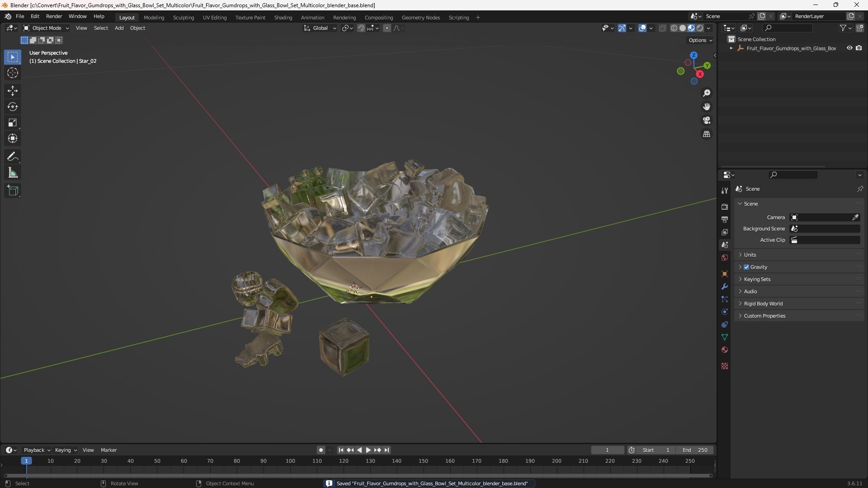Switch to Wireframe viewport shading
The width and height of the screenshot is (868, 488).
tap(674, 28)
